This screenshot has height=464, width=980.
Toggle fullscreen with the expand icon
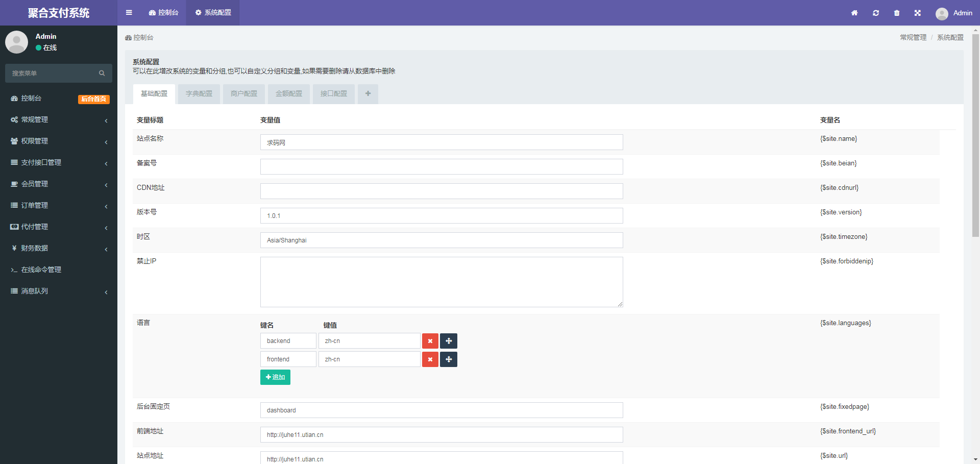pos(918,13)
